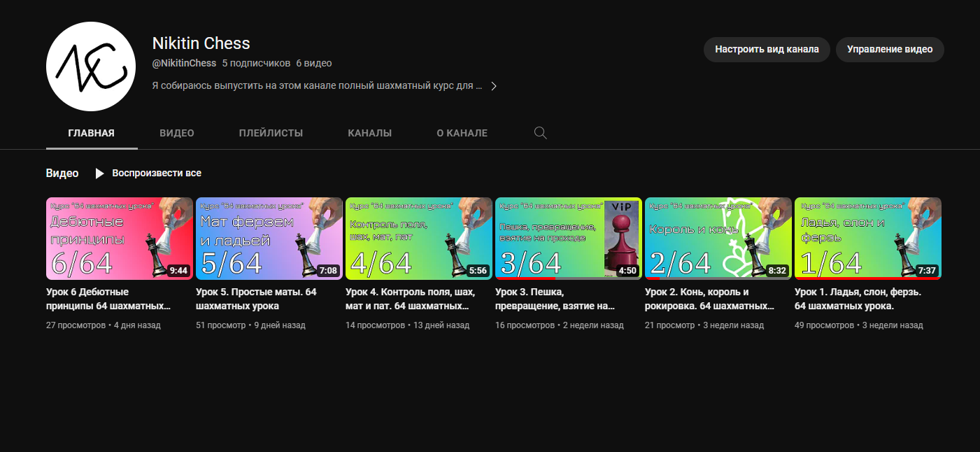Click the Воспроизвести все link
Image resolution: width=980 pixels, height=452 pixels.
point(157,173)
